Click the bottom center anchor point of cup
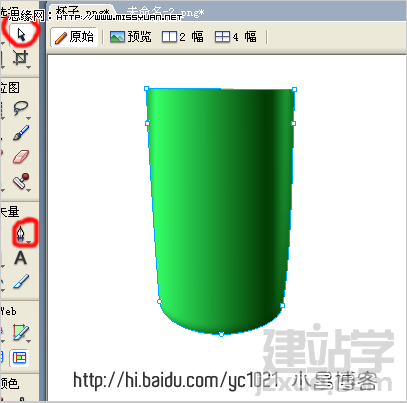Screen dimensions: 407x403 pyautogui.click(x=221, y=334)
